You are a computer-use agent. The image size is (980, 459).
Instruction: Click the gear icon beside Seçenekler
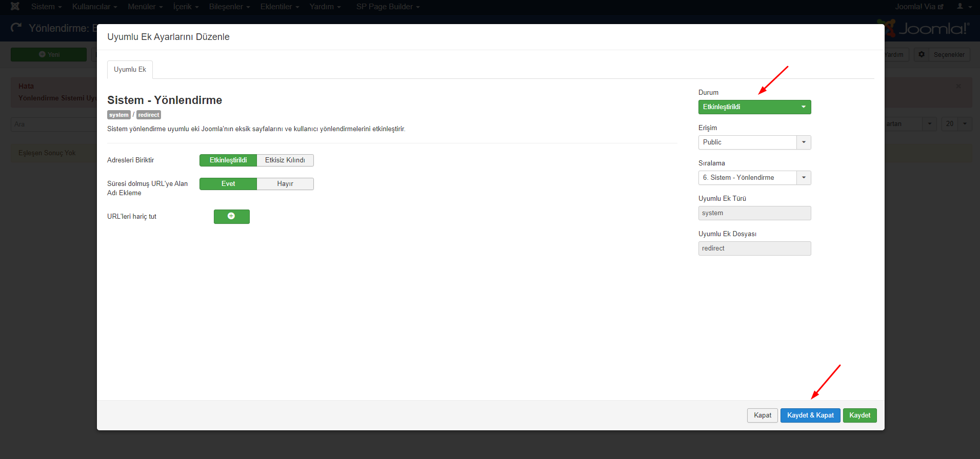(x=922, y=54)
